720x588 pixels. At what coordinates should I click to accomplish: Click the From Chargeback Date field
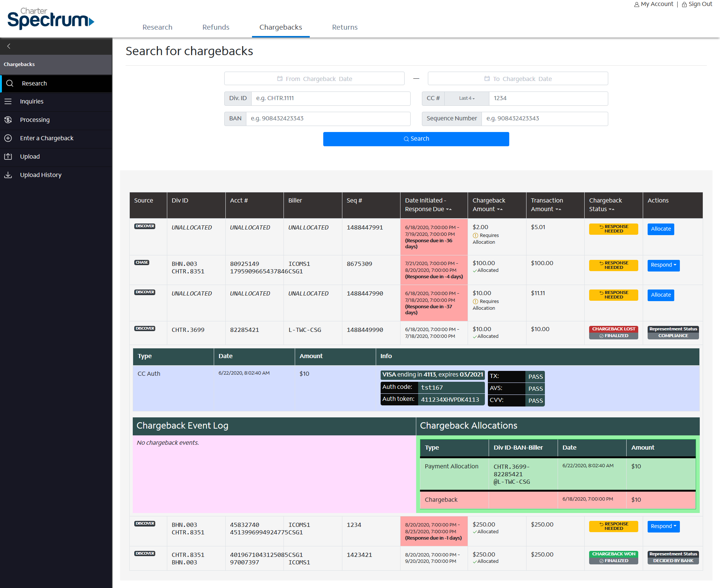pos(314,79)
